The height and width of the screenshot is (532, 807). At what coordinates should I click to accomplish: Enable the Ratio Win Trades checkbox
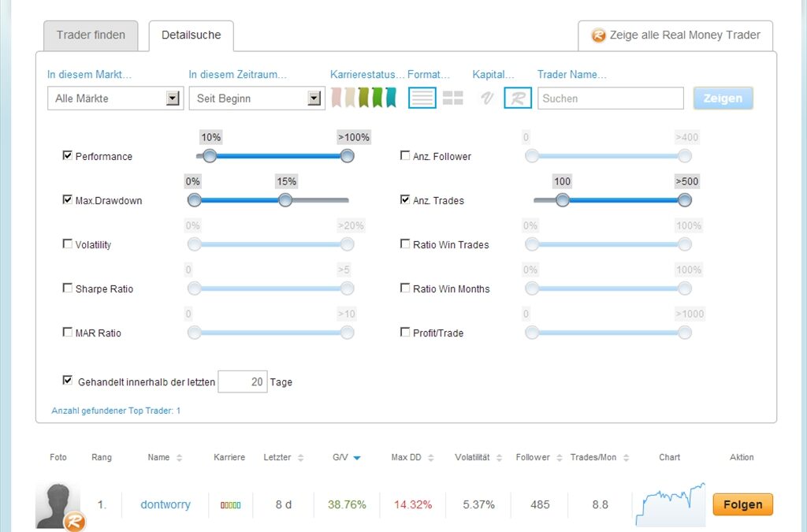tap(405, 244)
